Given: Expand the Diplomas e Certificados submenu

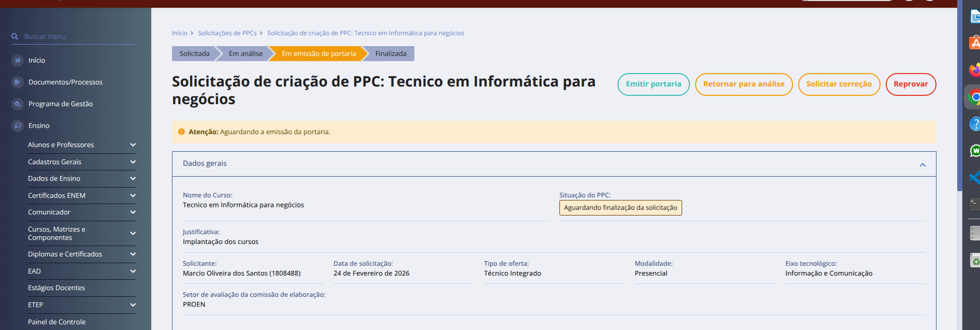Looking at the screenshot, I should [133, 254].
